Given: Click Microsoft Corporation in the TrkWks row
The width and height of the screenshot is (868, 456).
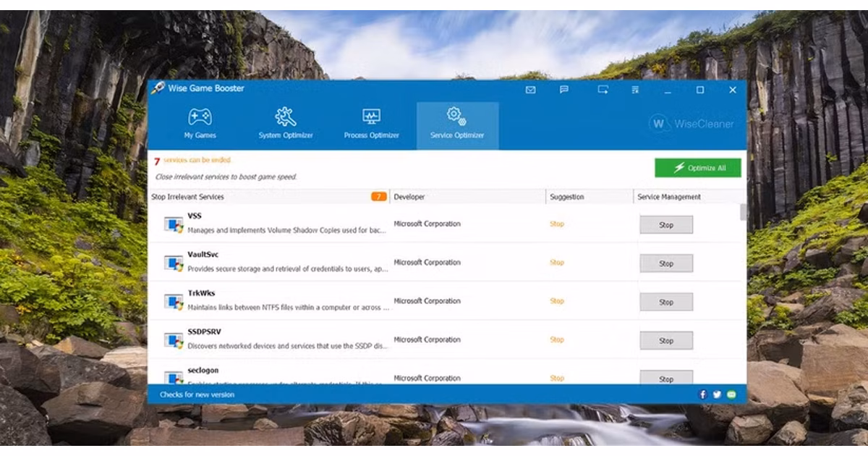Looking at the screenshot, I should click(x=427, y=301).
